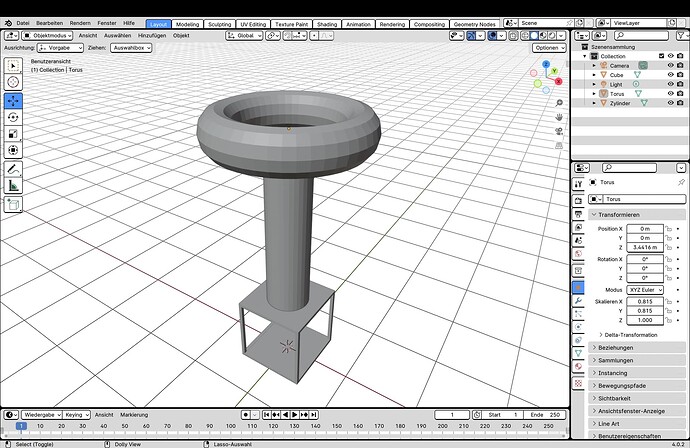This screenshot has height=448, width=690.
Task: Open the Material properties tab
Action: [x=578, y=366]
